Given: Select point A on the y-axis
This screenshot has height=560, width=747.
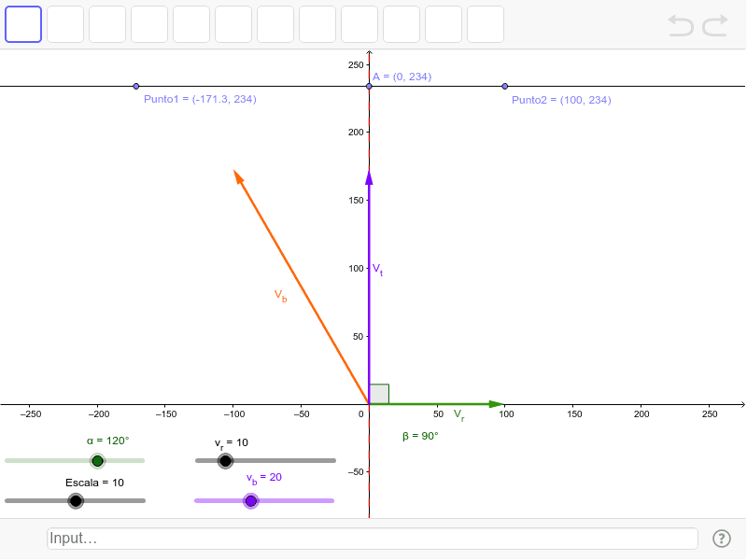Looking at the screenshot, I should click(x=369, y=86).
